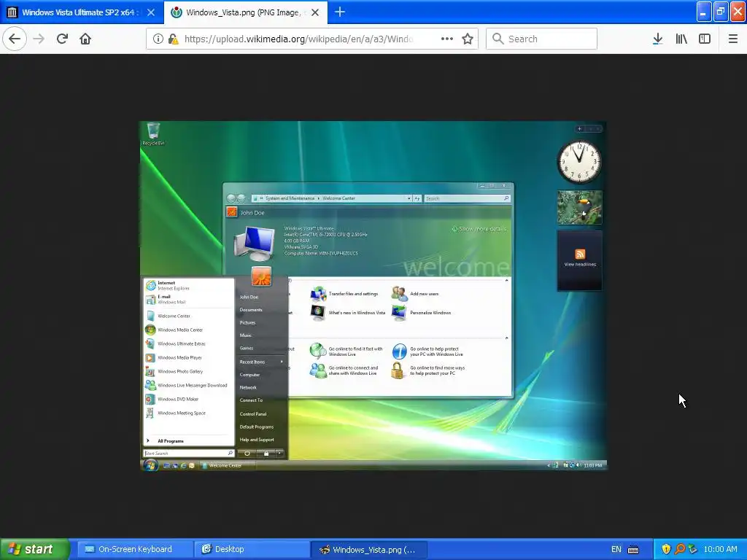Click the green safely-remove-hardware tray icon

[693, 549]
